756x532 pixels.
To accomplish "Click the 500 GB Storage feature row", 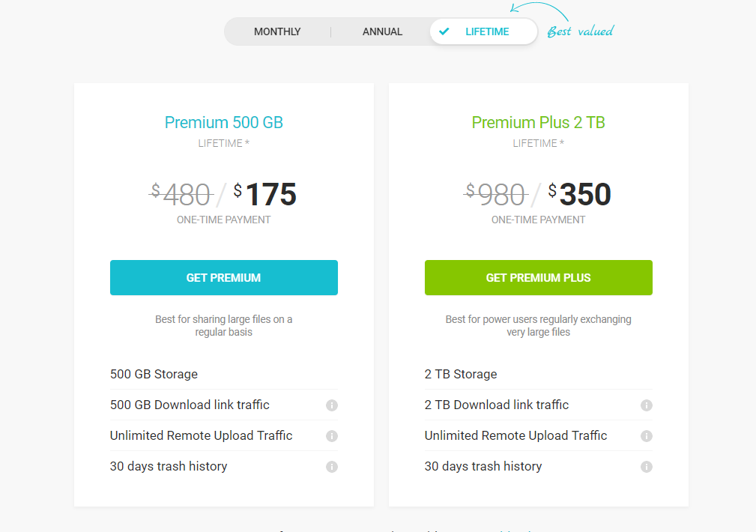I will click(x=154, y=374).
